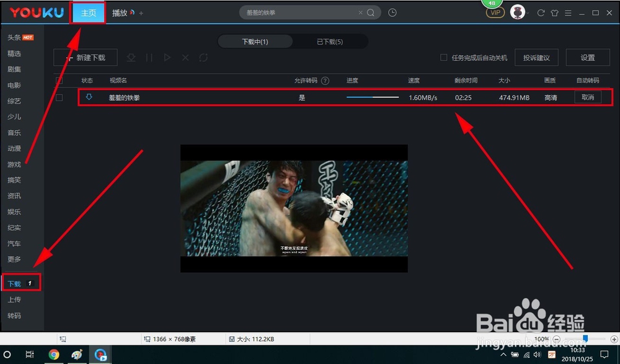Open 音乐 in the sidebar
Screen dimensions: 620x364
coord(14,133)
